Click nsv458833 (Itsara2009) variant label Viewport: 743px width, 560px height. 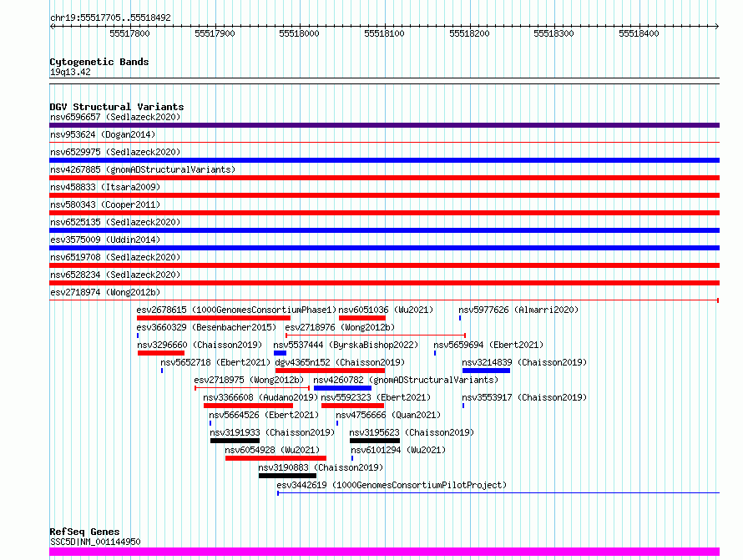point(105,187)
